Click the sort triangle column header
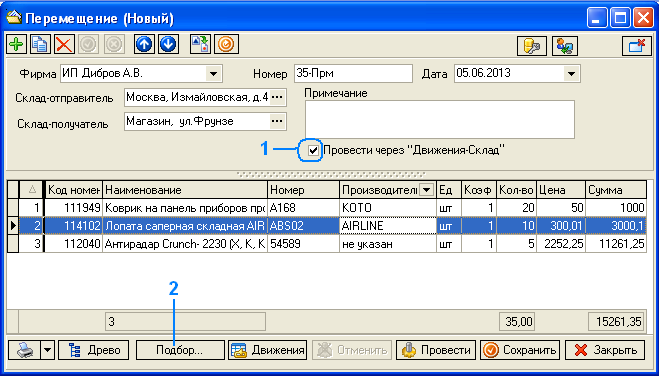Viewport: 663px width, 381px height. (32, 190)
